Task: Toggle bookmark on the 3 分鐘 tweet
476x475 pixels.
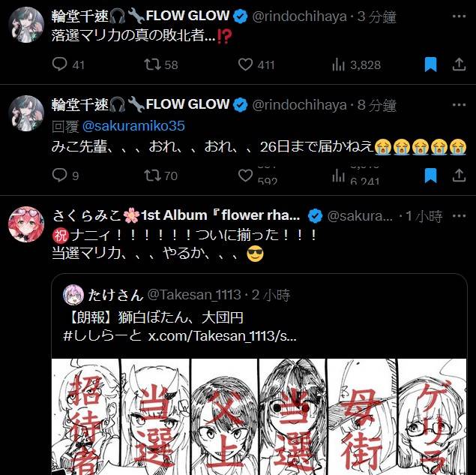Action: (430, 65)
